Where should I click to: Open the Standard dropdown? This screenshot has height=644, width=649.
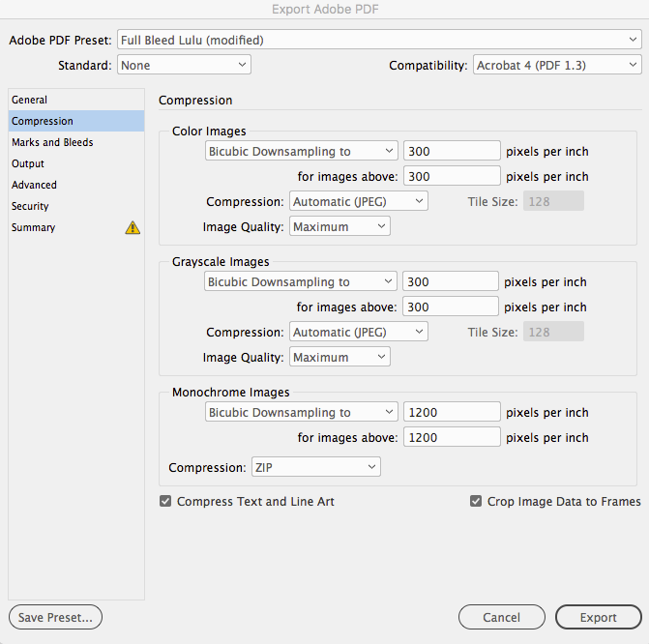pyautogui.click(x=184, y=65)
